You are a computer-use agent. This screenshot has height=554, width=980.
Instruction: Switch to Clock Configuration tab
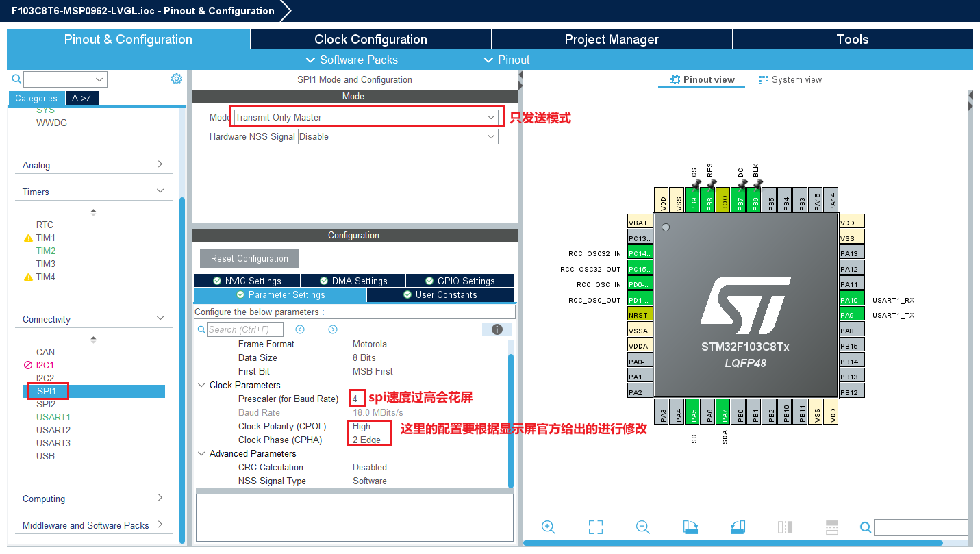click(370, 39)
